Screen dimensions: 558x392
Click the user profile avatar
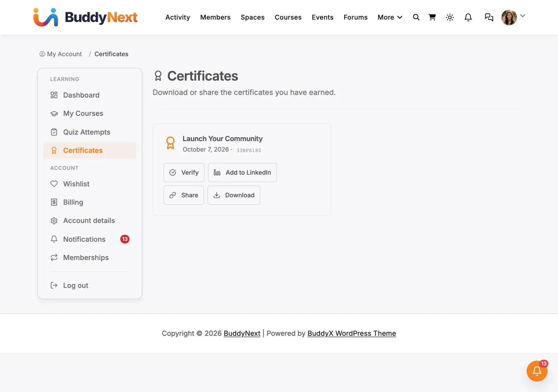click(509, 17)
